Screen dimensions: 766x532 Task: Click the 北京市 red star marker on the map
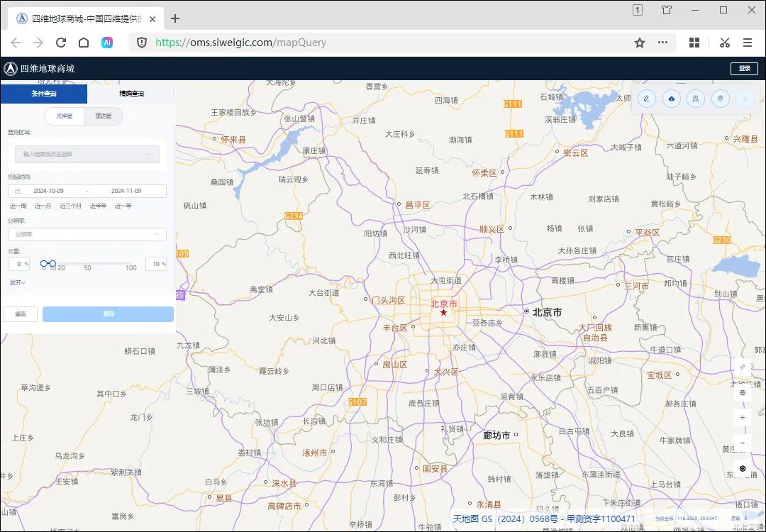pos(443,312)
